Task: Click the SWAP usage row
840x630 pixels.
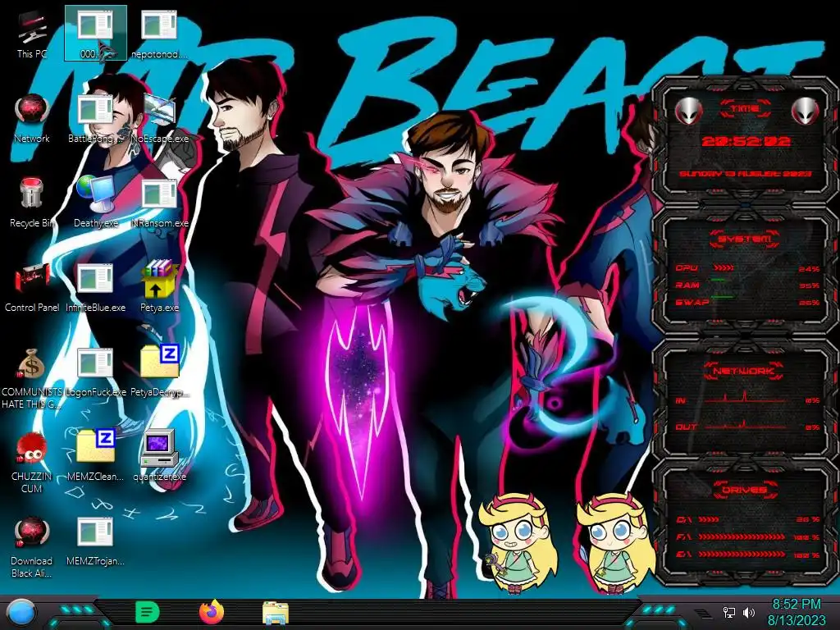Action: coord(747,302)
